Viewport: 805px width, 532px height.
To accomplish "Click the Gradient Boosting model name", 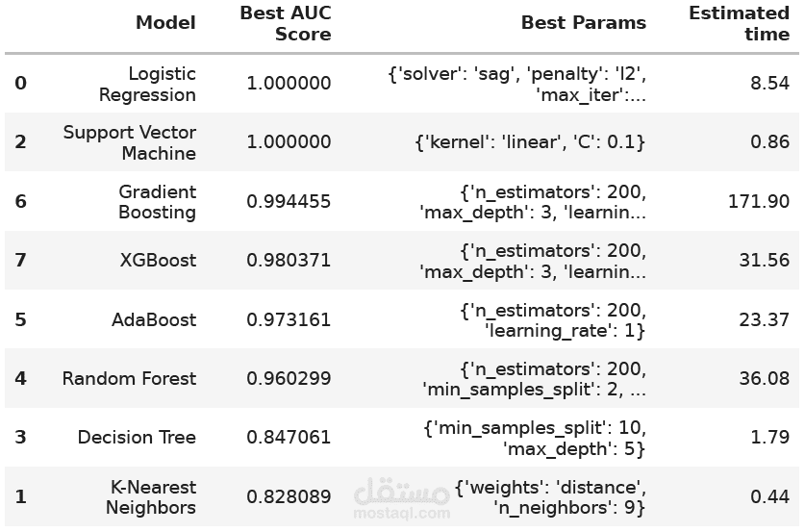I will pyautogui.click(x=157, y=202).
